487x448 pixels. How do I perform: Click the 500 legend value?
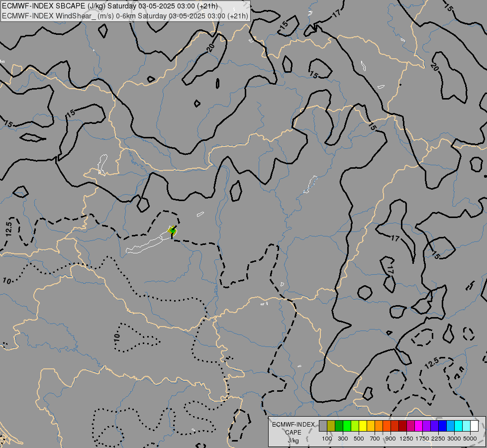pos(359,439)
